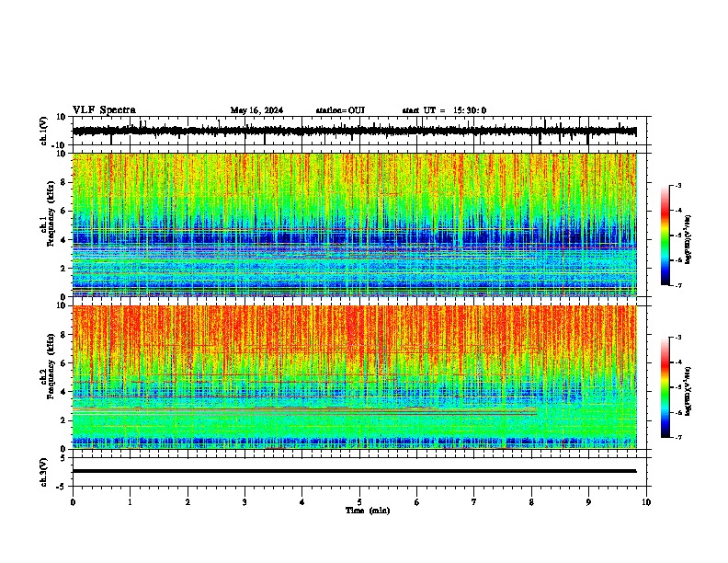
Task: Click the "Time (min)" axis title
Action: pyautogui.click(x=368, y=511)
